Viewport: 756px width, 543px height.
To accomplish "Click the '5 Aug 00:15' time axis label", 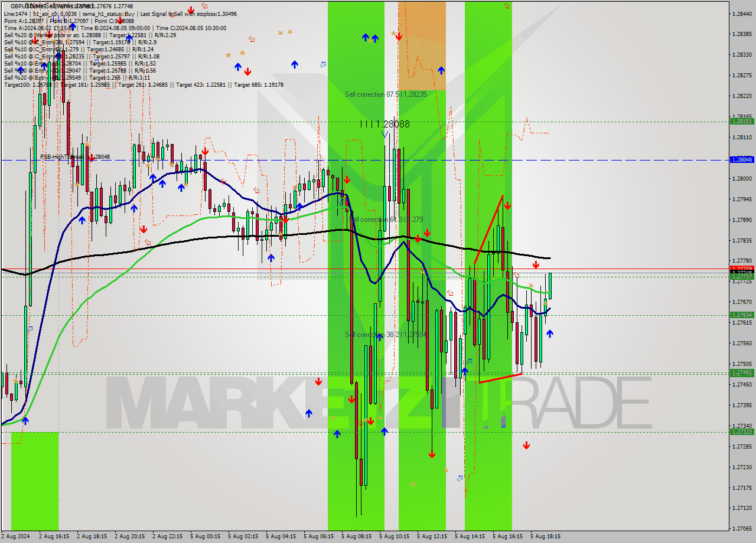I will [x=205, y=537].
